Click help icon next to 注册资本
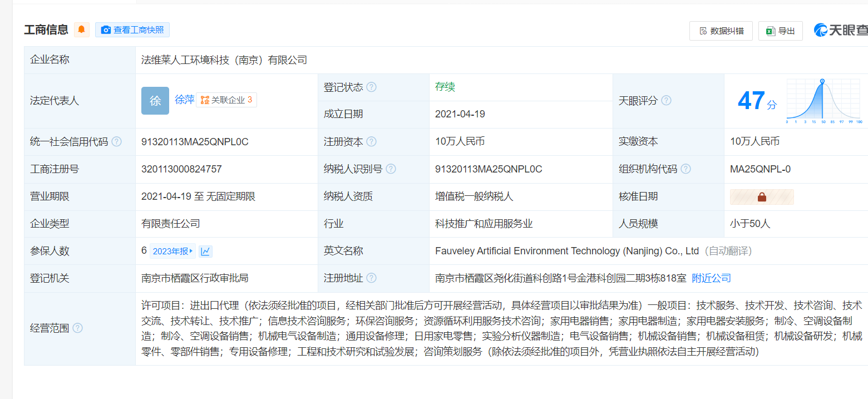Viewport: 868px width, 399px height. click(x=371, y=142)
